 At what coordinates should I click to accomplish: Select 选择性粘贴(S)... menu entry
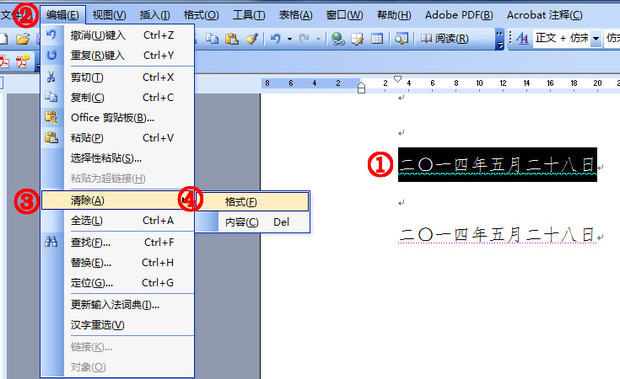pyautogui.click(x=118, y=158)
